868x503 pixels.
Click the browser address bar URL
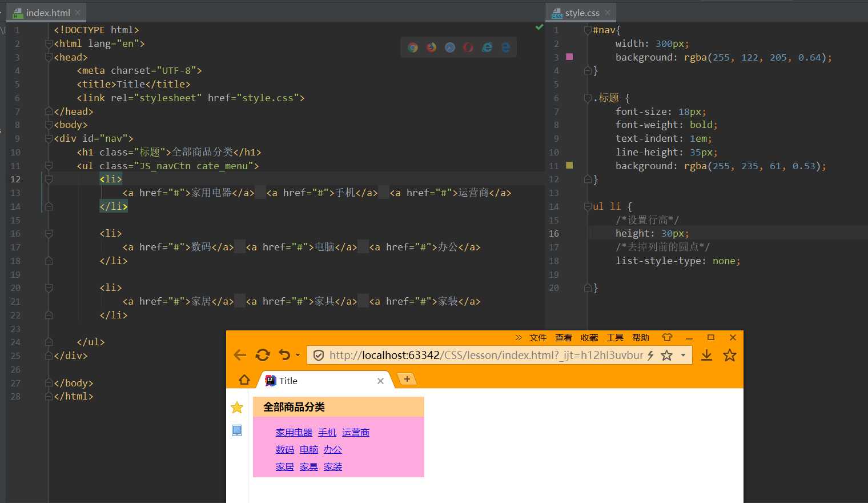click(x=486, y=356)
